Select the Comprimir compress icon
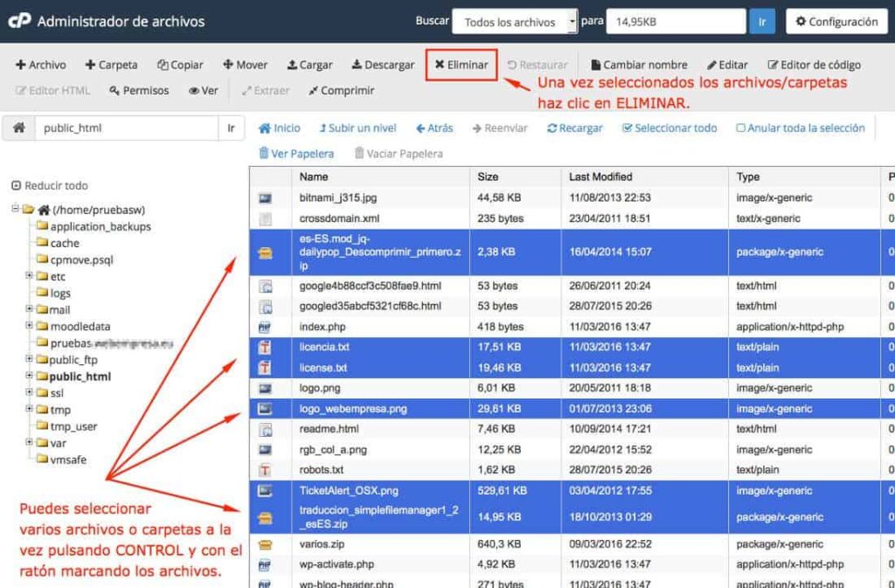The image size is (895, 588). pos(315,89)
